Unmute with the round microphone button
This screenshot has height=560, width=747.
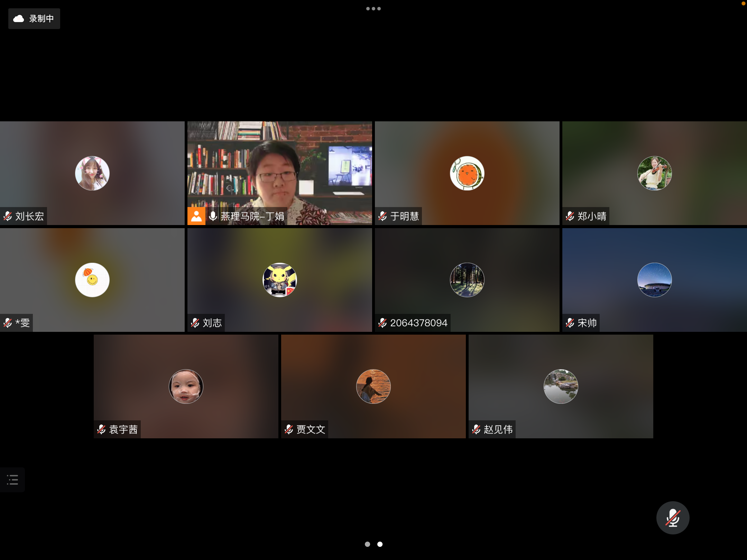click(673, 517)
